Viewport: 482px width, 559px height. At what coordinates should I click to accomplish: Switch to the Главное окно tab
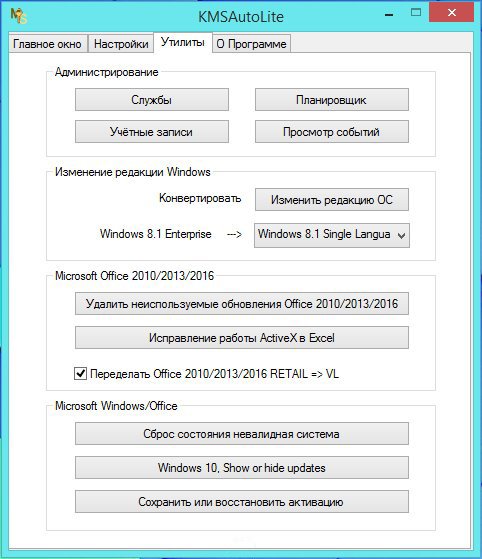[x=47, y=44]
